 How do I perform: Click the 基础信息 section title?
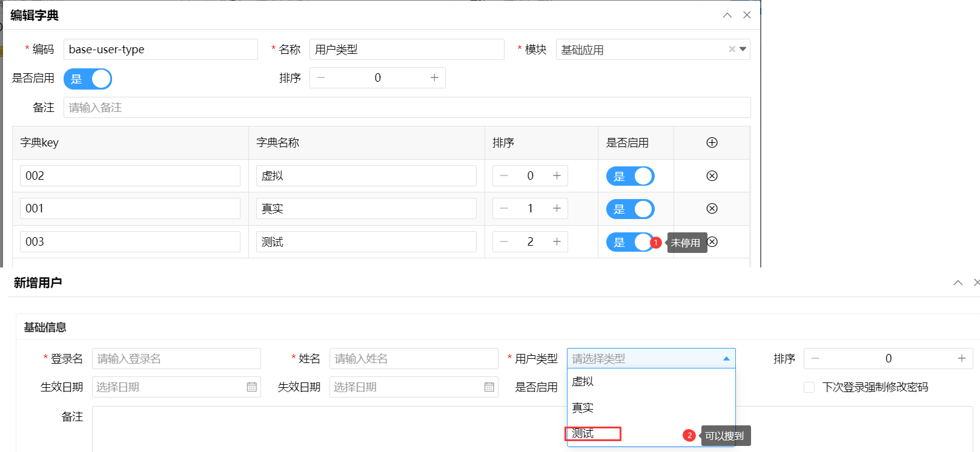point(45,327)
